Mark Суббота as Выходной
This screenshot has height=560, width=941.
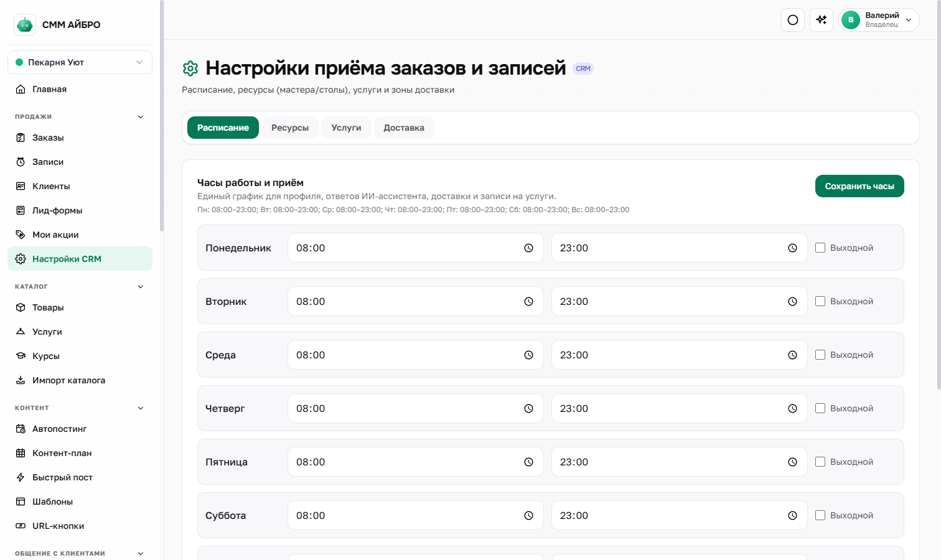click(x=820, y=515)
